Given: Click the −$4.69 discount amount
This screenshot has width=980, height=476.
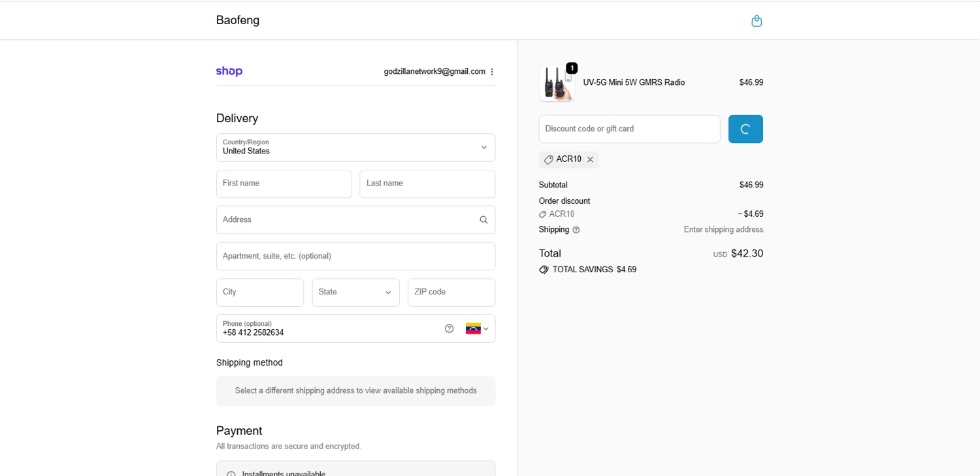Looking at the screenshot, I should pos(750,214).
